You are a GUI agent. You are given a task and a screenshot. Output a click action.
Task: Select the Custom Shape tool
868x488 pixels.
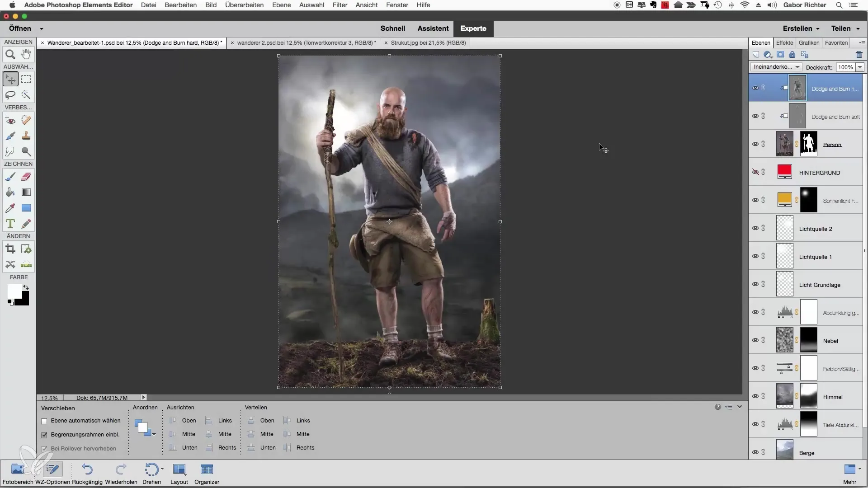pyautogui.click(x=26, y=208)
